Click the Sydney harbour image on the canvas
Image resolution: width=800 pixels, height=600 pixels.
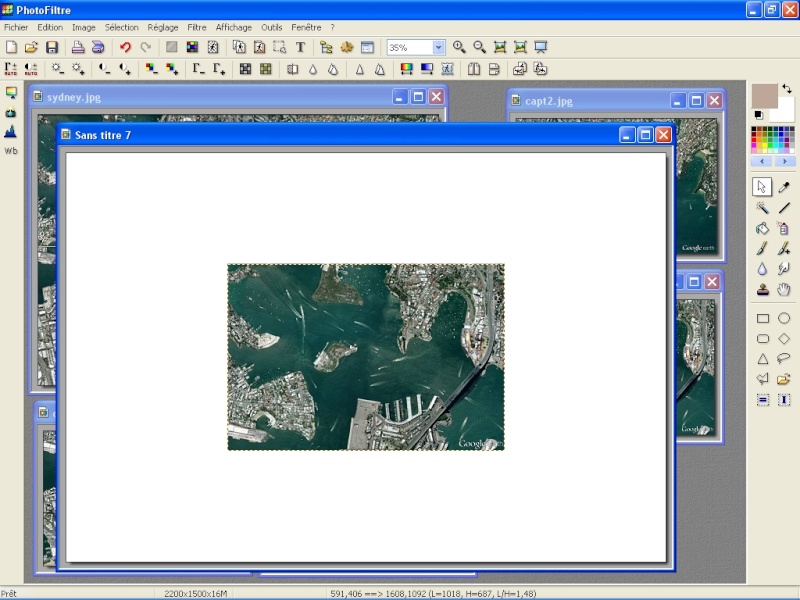(366, 357)
